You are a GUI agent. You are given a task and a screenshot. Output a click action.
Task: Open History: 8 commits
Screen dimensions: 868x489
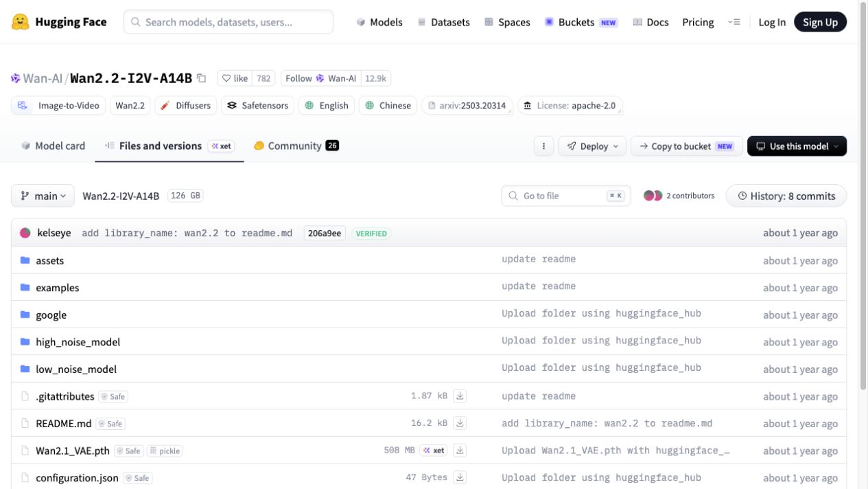(786, 196)
